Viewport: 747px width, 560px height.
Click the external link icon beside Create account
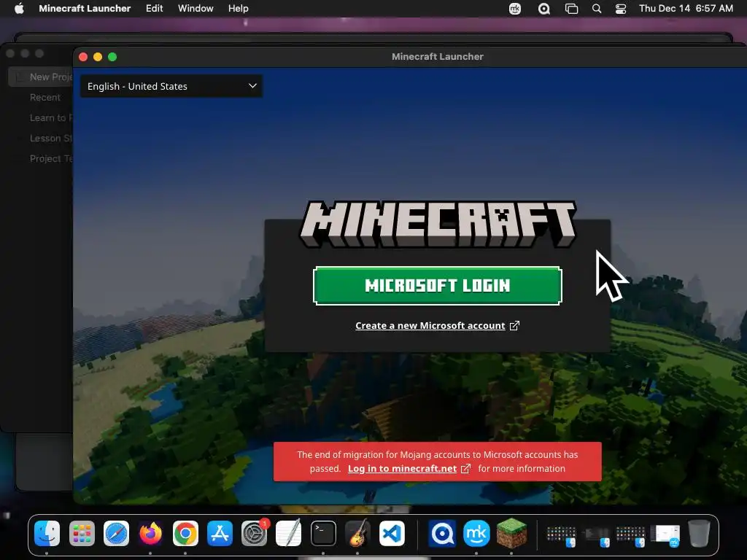514,326
